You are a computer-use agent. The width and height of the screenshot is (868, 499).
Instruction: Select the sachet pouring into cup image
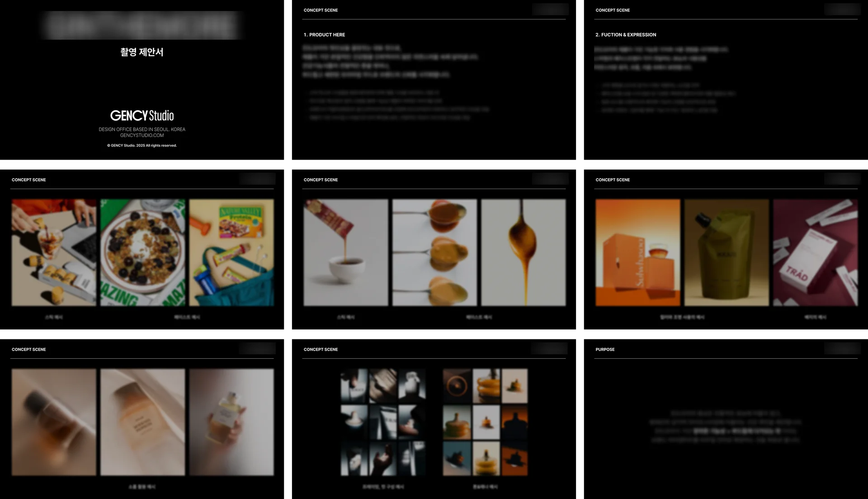[x=346, y=252]
